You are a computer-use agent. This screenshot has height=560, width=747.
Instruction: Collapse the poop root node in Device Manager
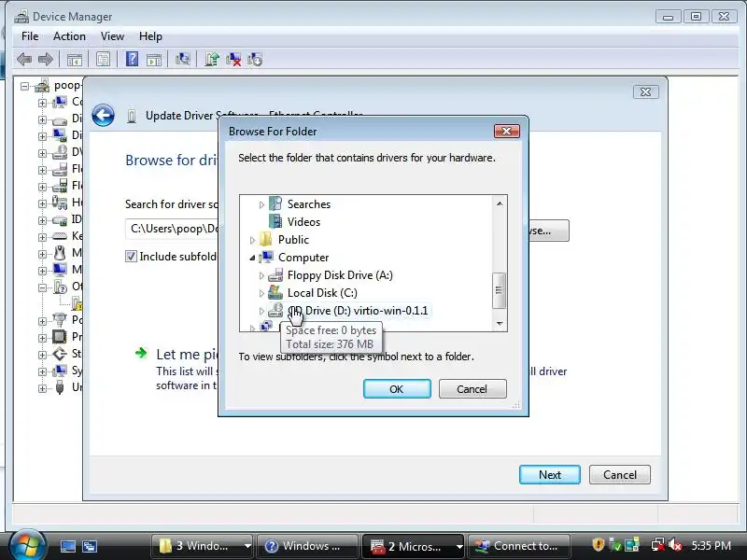[x=24, y=86]
